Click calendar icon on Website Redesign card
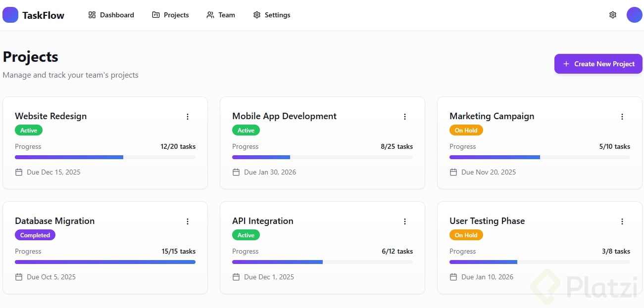The height and width of the screenshot is (308, 644). click(x=19, y=172)
